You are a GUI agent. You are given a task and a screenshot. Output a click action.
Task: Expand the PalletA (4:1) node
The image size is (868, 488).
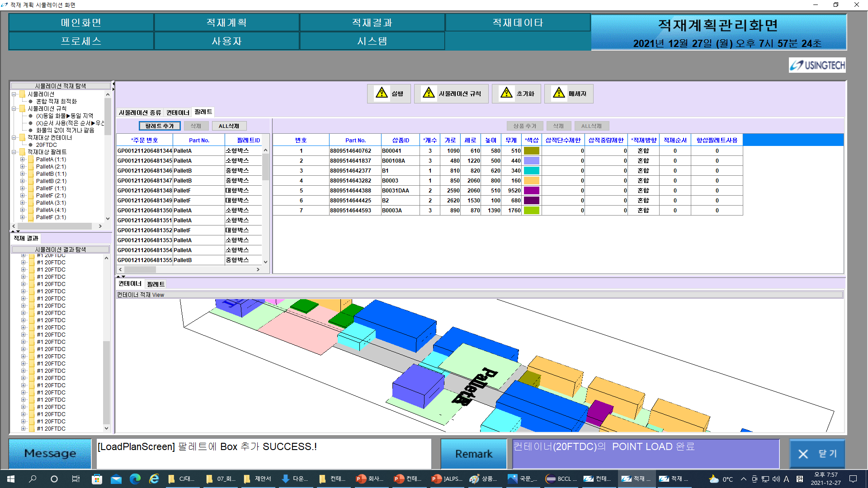[23, 210]
